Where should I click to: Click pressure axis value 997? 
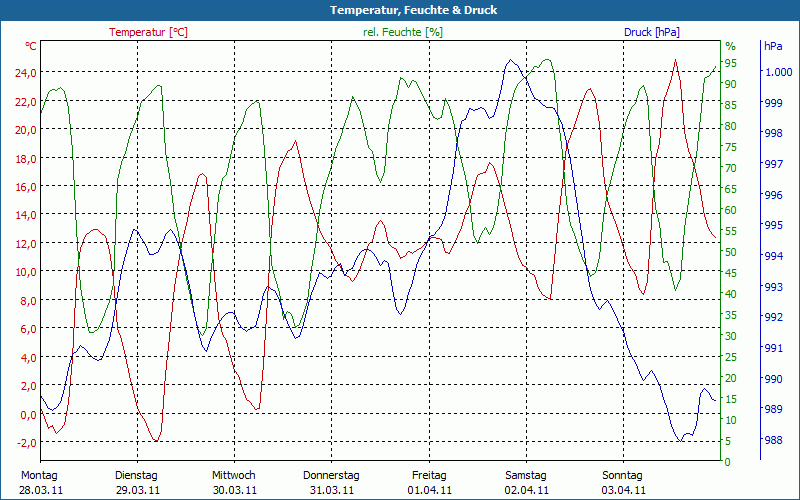coord(773,164)
